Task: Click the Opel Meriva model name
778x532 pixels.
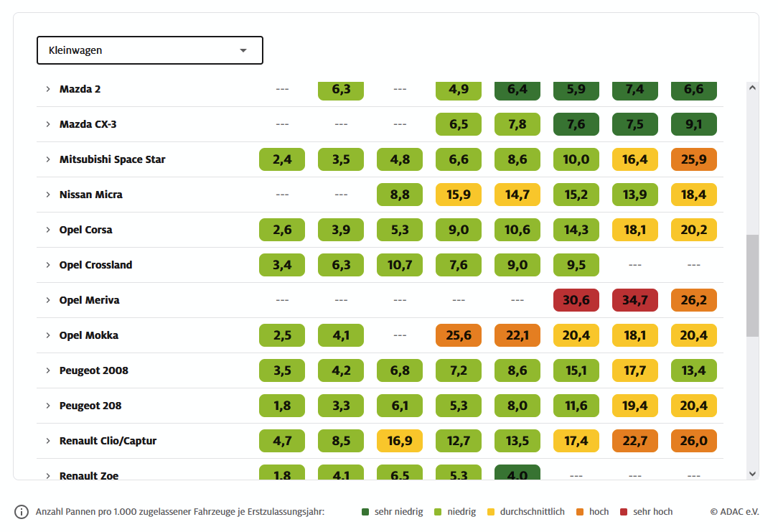Action: (89, 300)
